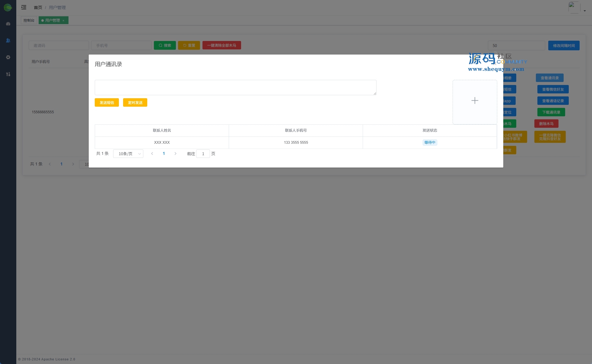The image size is (592, 364).
Task: Expand the 10条/页 page size dropdown
Action: coord(128,154)
